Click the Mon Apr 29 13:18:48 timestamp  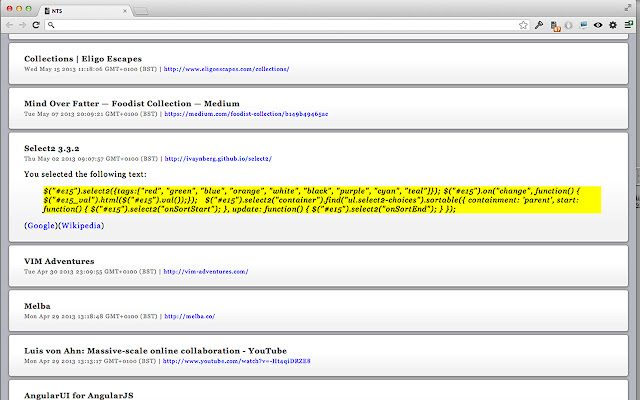coord(91,316)
